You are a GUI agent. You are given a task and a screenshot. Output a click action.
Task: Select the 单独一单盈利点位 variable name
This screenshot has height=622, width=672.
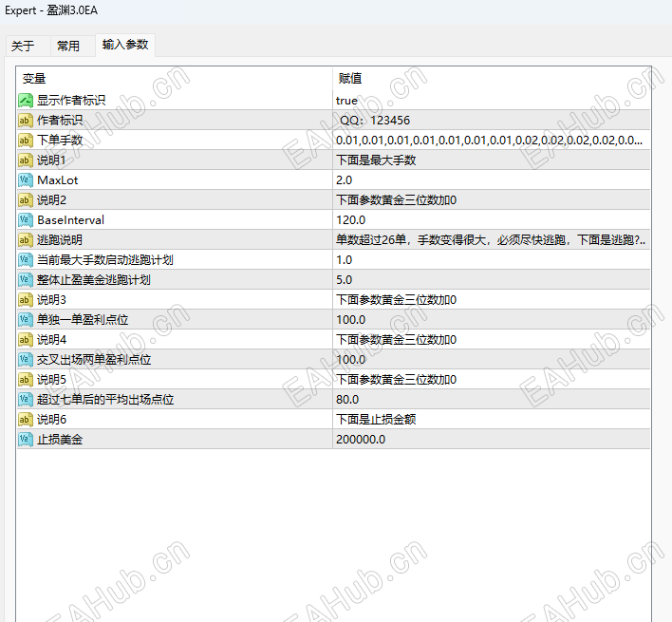[83, 320]
